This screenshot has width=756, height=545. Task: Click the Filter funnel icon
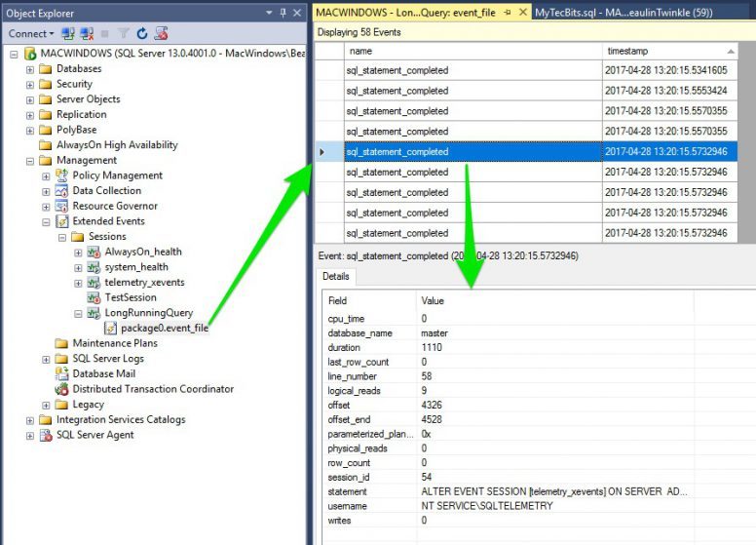(x=124, y=33)
